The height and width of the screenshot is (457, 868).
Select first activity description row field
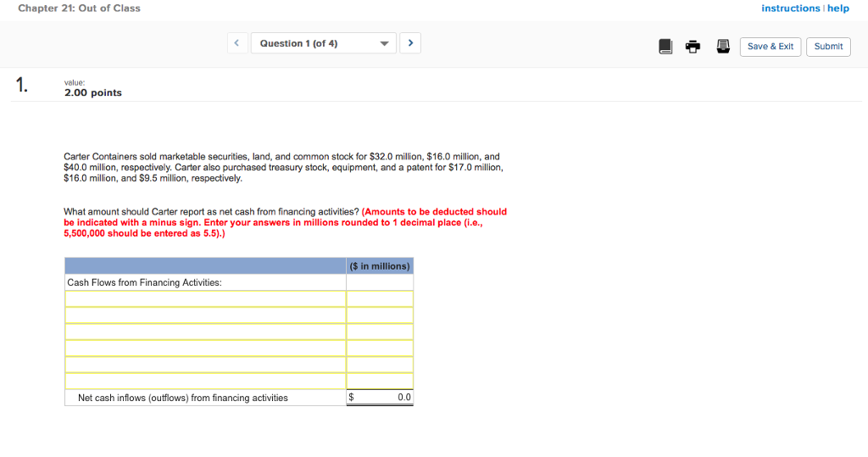(205, 299)
